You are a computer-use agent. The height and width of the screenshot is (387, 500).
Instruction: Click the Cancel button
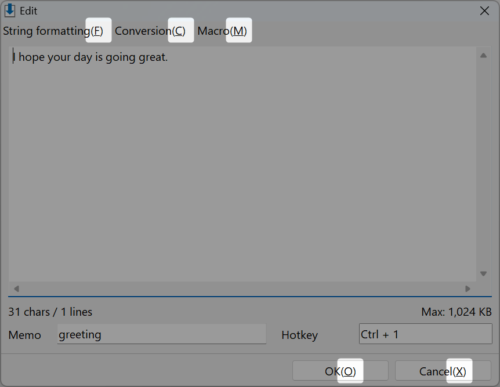click(x=443, y=371)
